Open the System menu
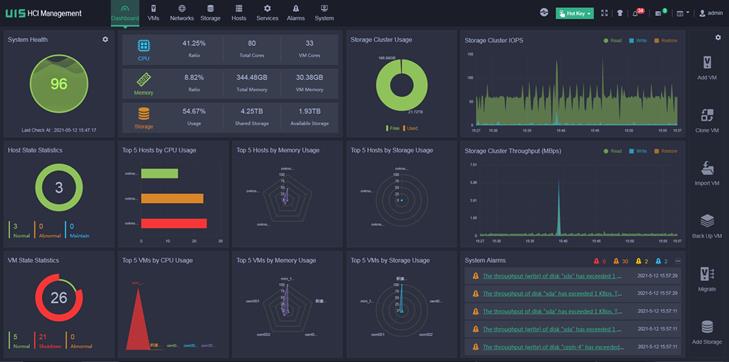This screenshot has height=362, width=729. click(x=324, y=13)
